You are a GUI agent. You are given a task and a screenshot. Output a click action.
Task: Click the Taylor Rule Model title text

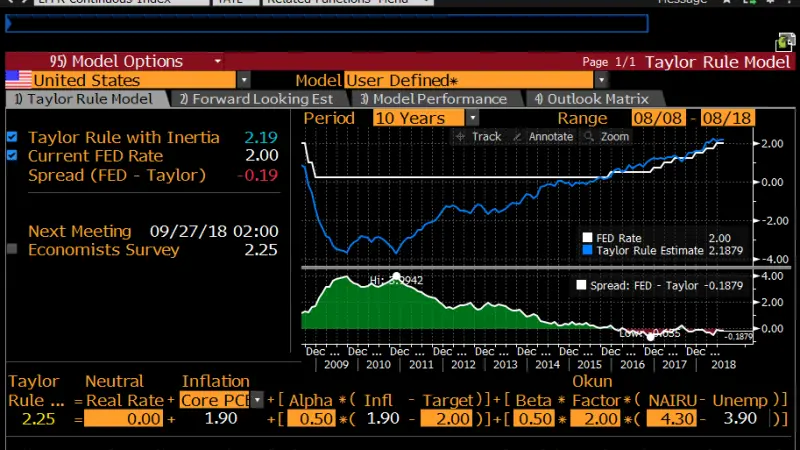click(717, 62)
